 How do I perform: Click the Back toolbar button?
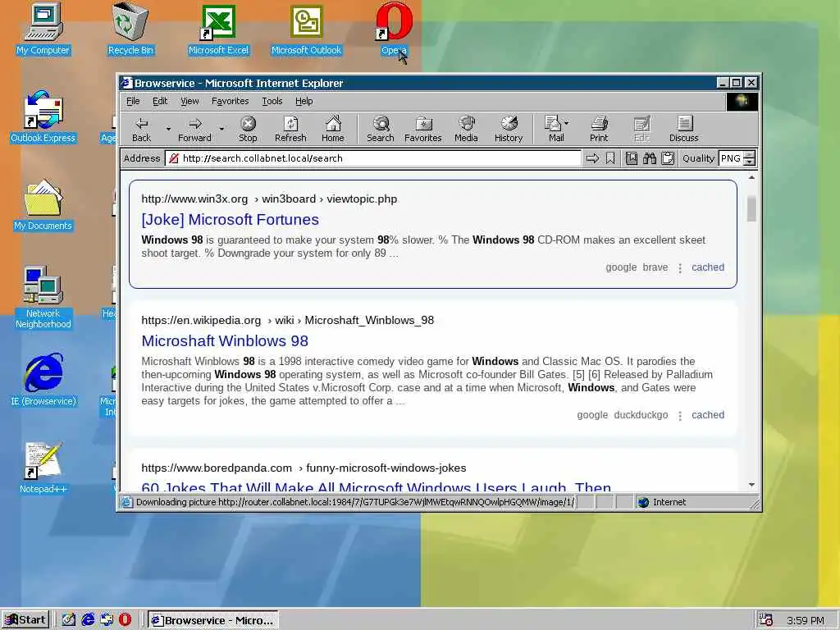[141, 129]
